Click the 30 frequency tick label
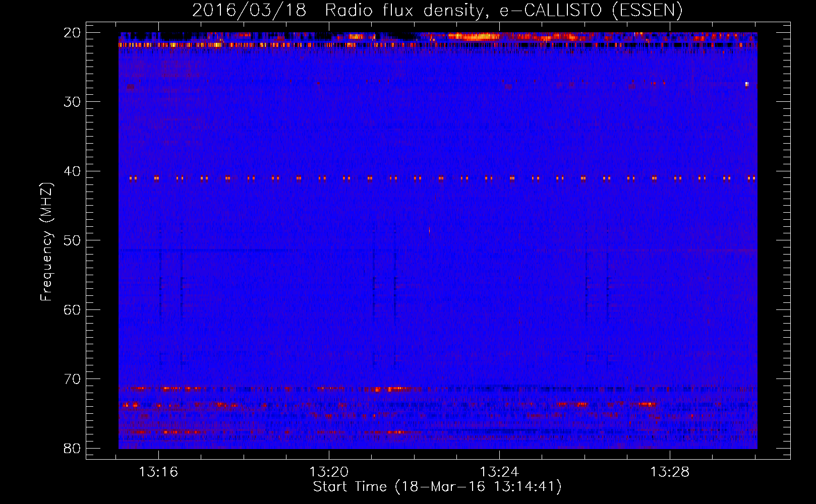Viewport: 816px width, 504px height. click(72, 102)
